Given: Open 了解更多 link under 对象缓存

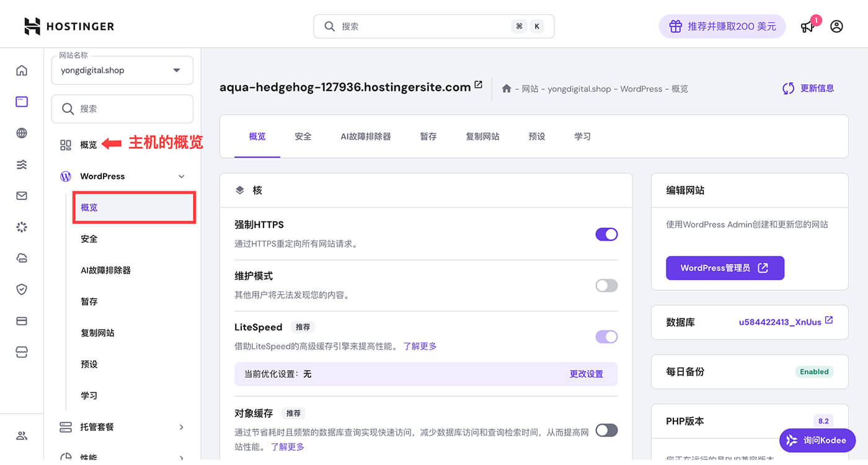Looking at the screenshot, I should click(x=288, y=446).
